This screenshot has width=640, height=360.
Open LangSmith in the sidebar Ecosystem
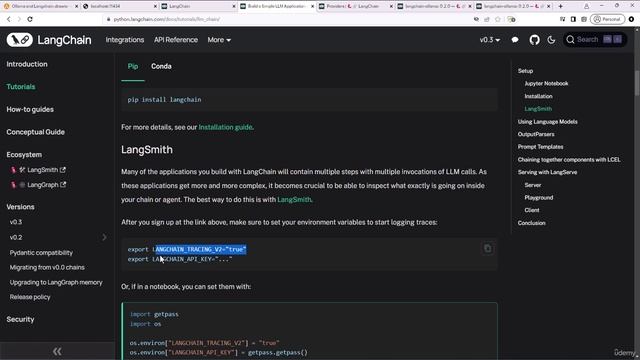pyautogui.click(x=42, y=170)
